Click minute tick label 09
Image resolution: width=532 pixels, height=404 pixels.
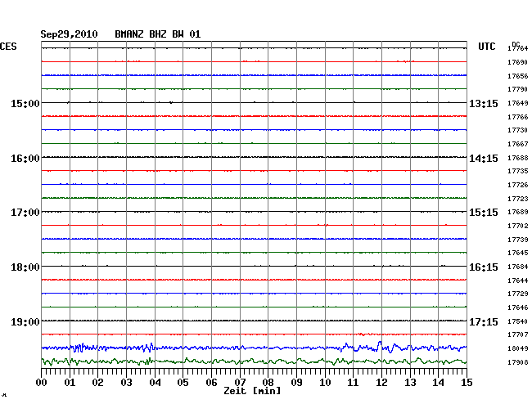click(x=296, y=382)
